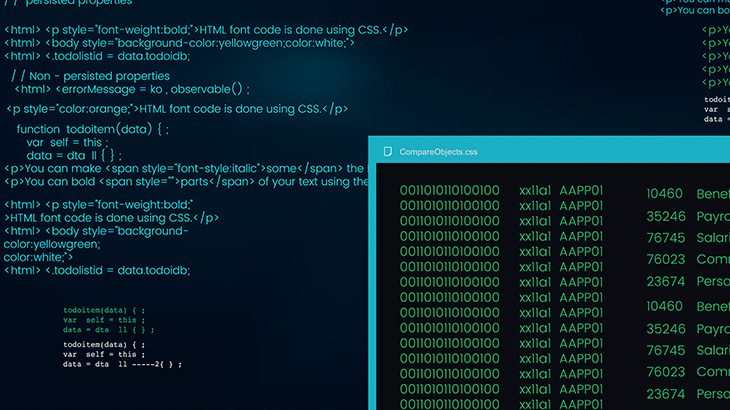Select the topmost 76023 Com entry
Viewport: 730px width, 410px height.
pos(688,259)
